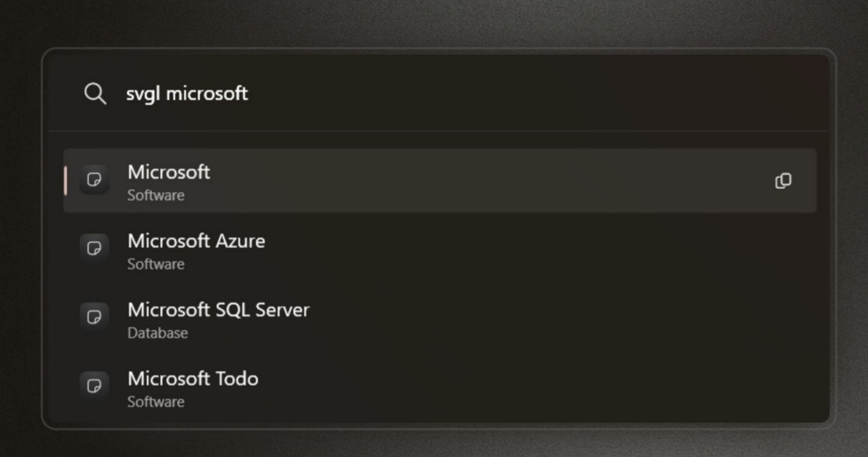The height and width of the screenshot is (457, 868).
Task: Click the search magnifier icon
Action: pos(95,94)
